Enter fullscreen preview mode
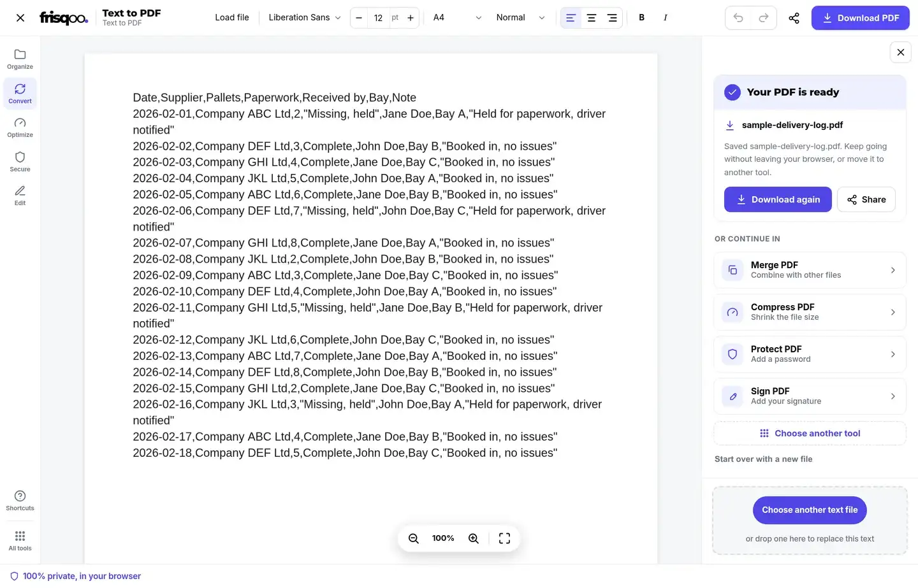918x588 pixels. (504, 538)
